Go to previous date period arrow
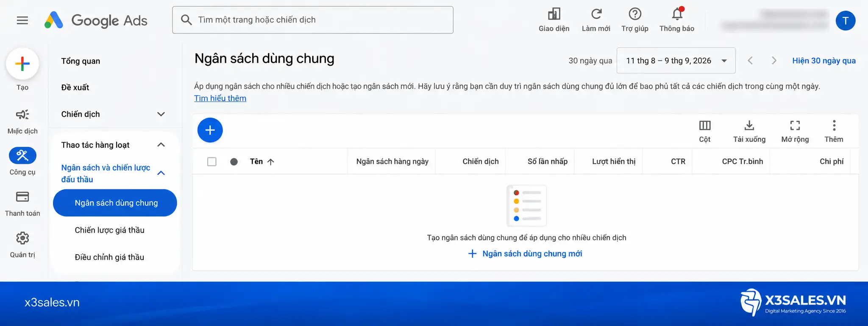 point(750,61)
